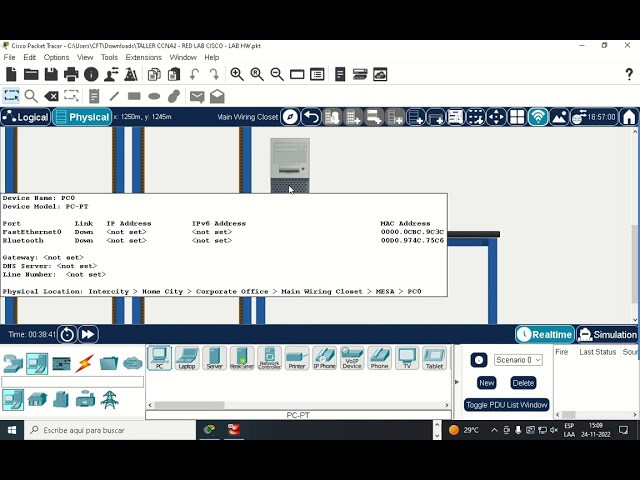Click the PC0 tower in workspace

pyautogui.click(x=290, y=165)
